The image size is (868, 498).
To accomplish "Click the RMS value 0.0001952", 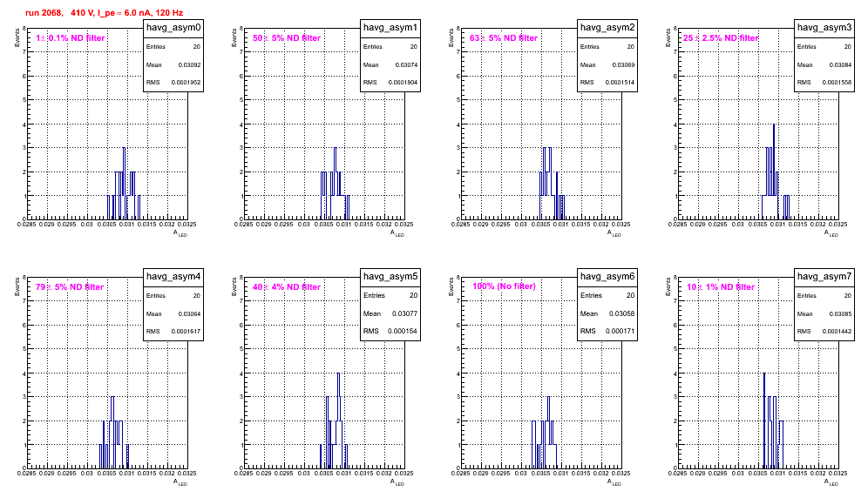I will coord(186,83).
